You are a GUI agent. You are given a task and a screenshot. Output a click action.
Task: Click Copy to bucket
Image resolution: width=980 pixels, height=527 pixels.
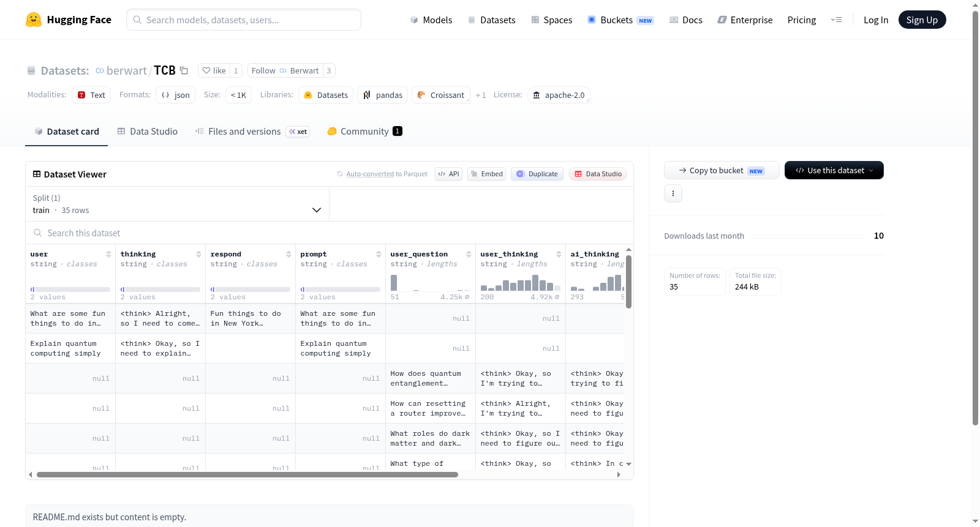[x=722, y=170]
